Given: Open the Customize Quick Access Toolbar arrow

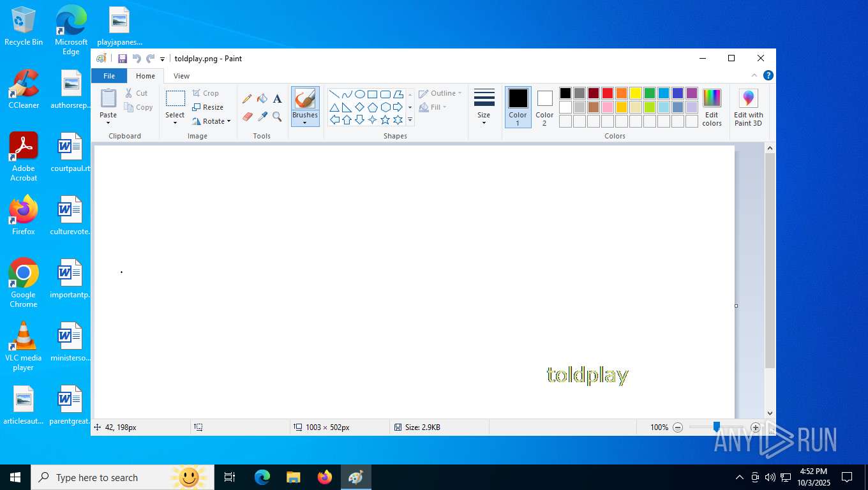Looking at the screenshot, I should tap(162, 59).
